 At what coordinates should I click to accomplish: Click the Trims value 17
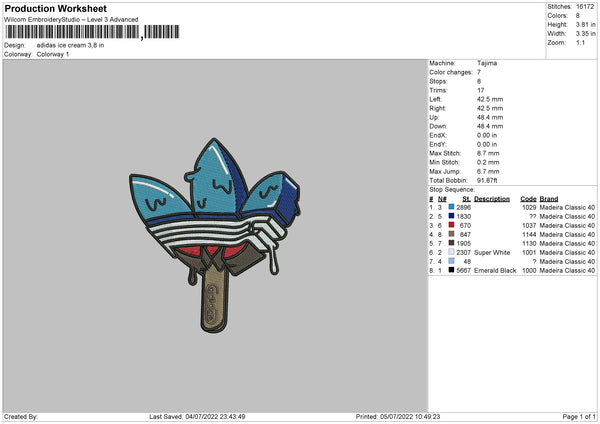tap(481, 90)
